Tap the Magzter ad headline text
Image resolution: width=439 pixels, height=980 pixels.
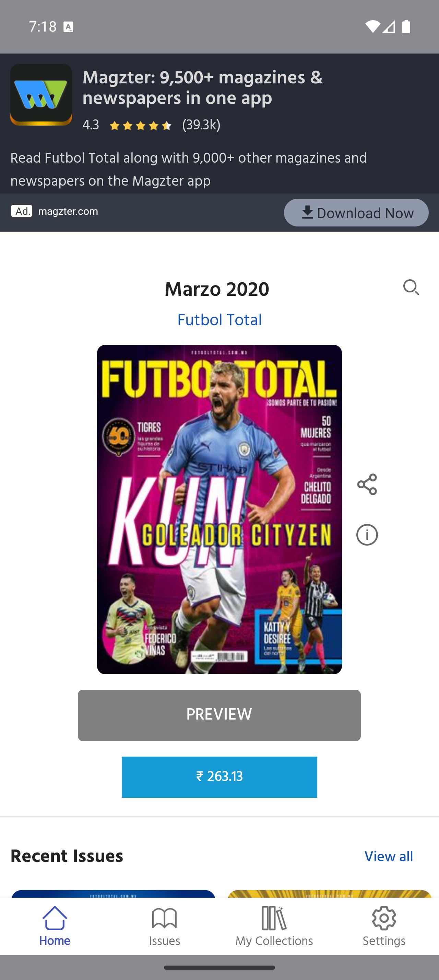[x=203, y=88]
